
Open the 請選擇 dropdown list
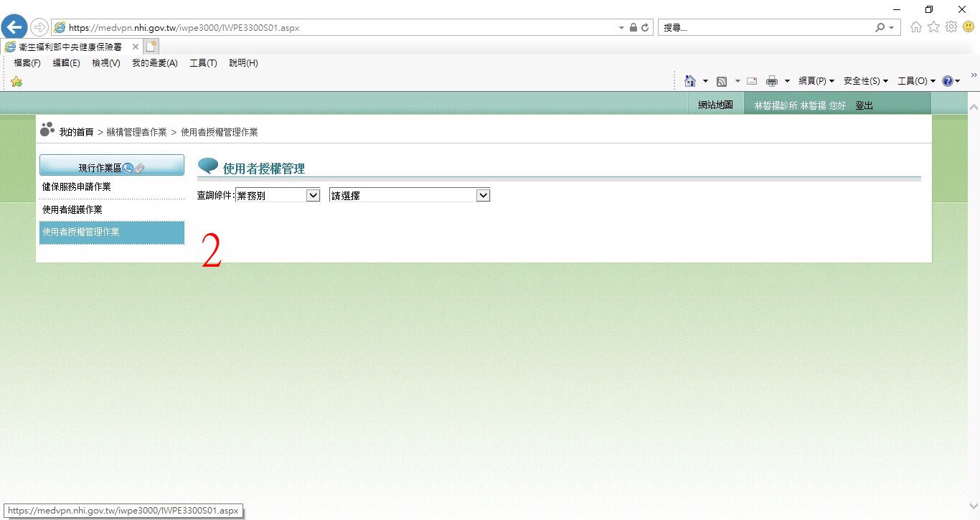tap(410, 195)
